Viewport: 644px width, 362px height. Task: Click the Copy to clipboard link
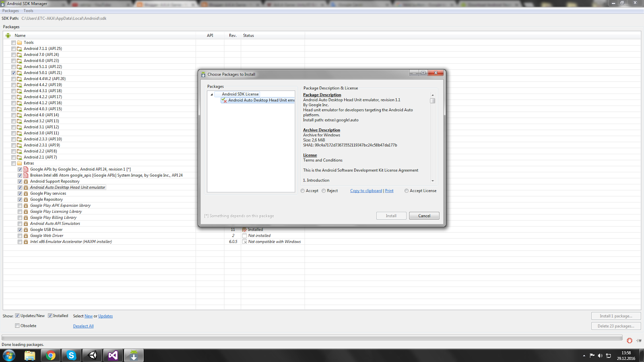pos(366,191)
